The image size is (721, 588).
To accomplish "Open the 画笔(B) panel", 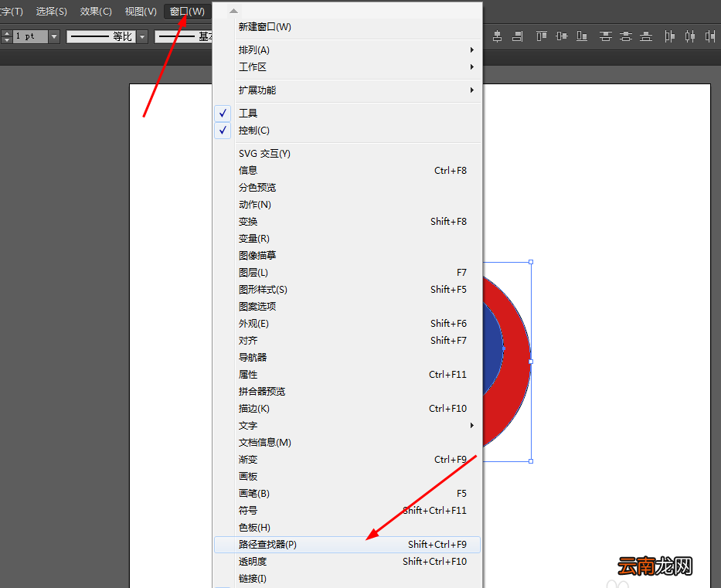I will pos(347,493).
